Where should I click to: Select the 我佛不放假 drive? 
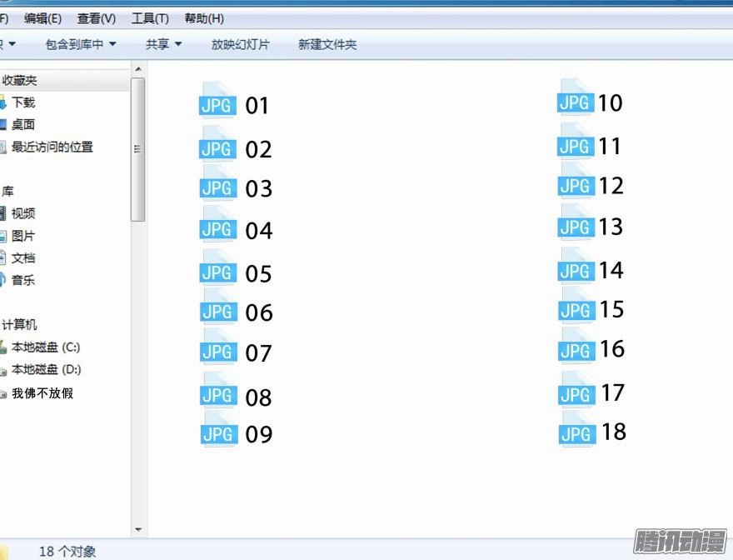tap(42, 392)
